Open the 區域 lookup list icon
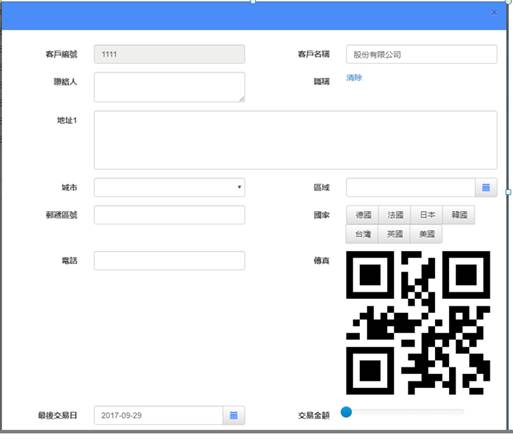Viewport: 513px width, 439px height. [x=486, y=188]
